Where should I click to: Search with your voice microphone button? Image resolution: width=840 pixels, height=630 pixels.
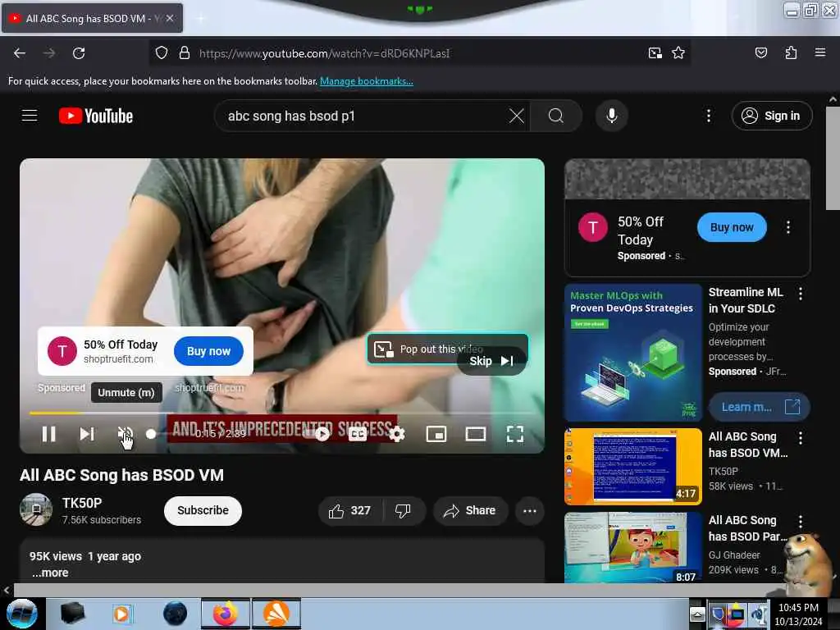tap(611, 116)
